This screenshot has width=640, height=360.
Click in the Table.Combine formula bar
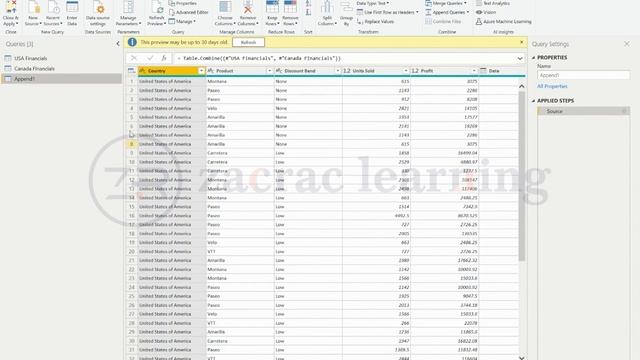345,58
